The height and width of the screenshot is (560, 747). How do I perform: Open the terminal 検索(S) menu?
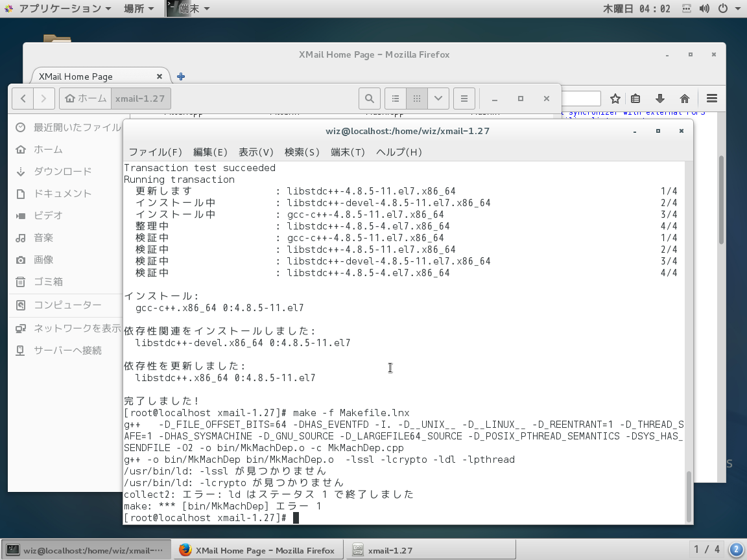(x=302, y=152)
